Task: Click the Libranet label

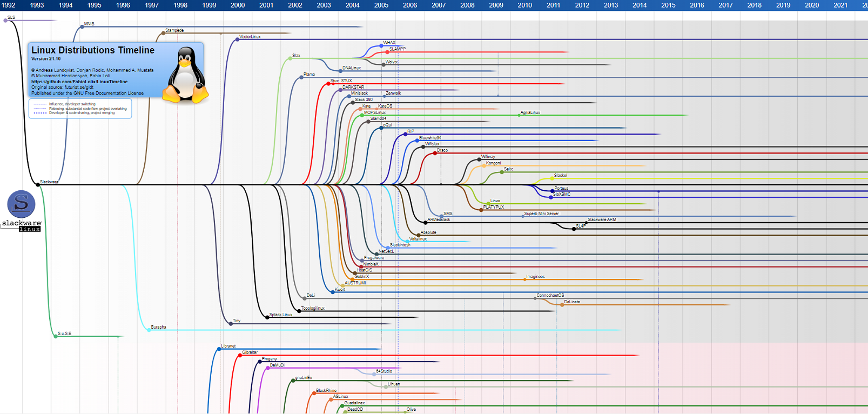Action: [228, 346]
